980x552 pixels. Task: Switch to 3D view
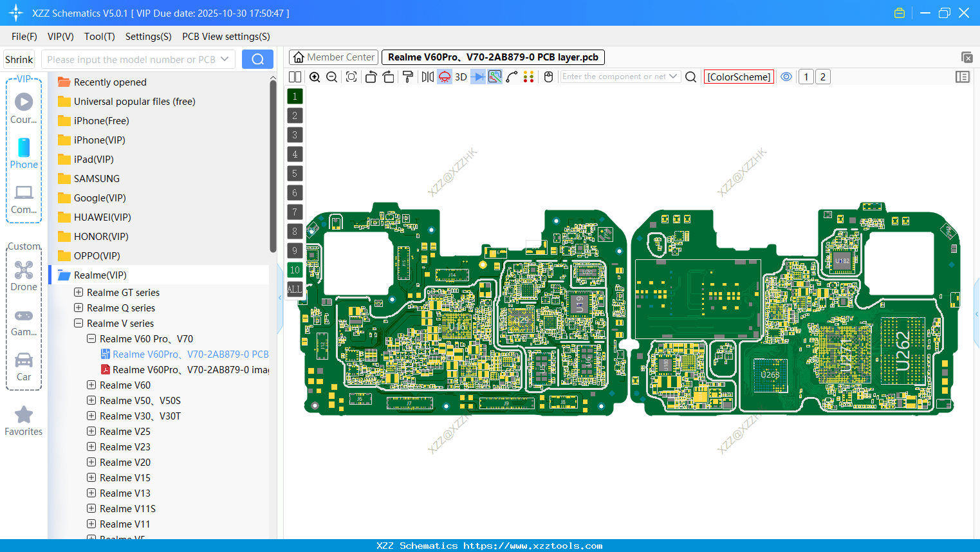[461, 77]
